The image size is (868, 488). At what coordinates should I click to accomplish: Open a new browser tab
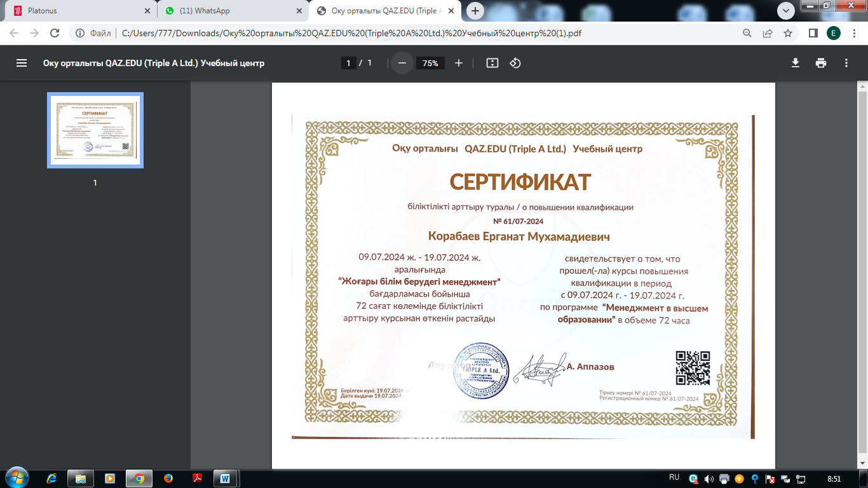click(475, 11)
